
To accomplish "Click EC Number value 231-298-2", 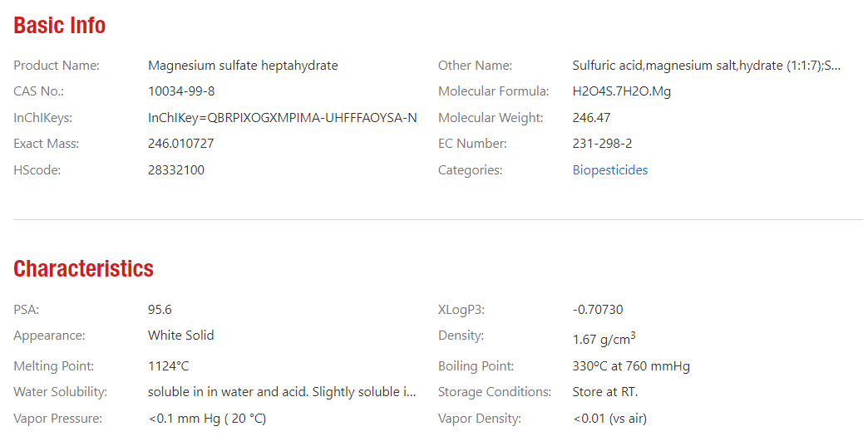I will (x=602, y=144).
